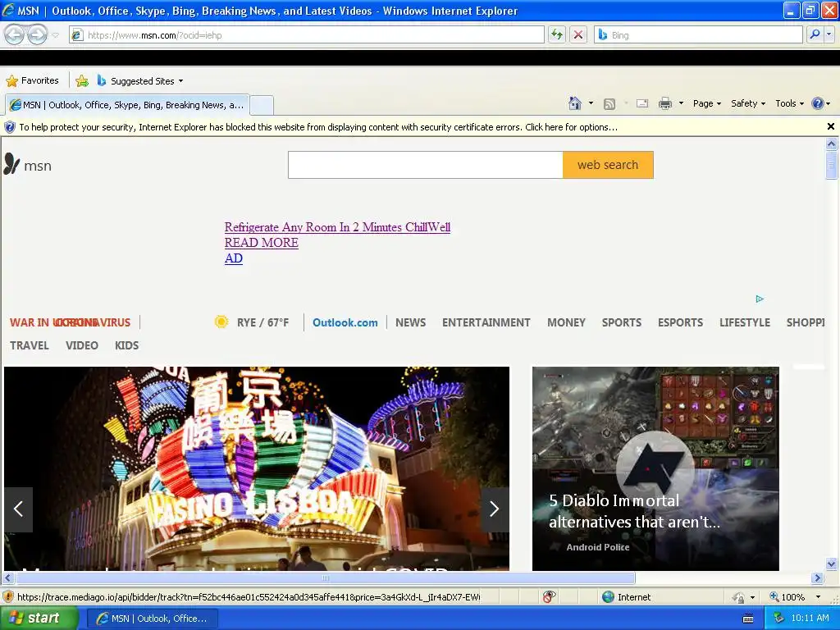This screenshot has width=840, height=630.
Task: Expand the Print options dropdown arrow
Action: [x=681, y=103]
